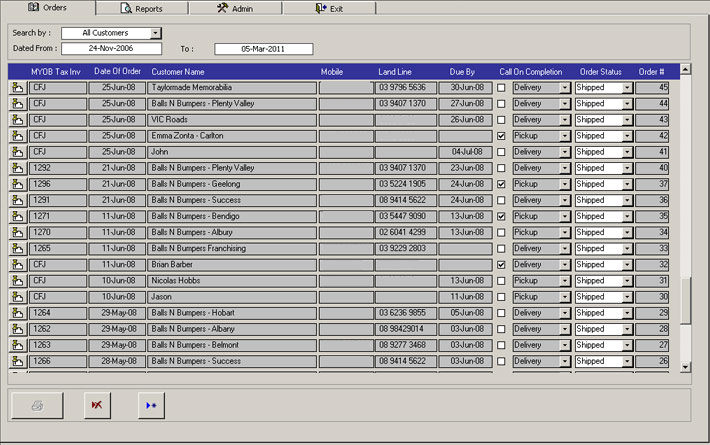
Task: Switch to the Admin tab
Action: point(235,9)
